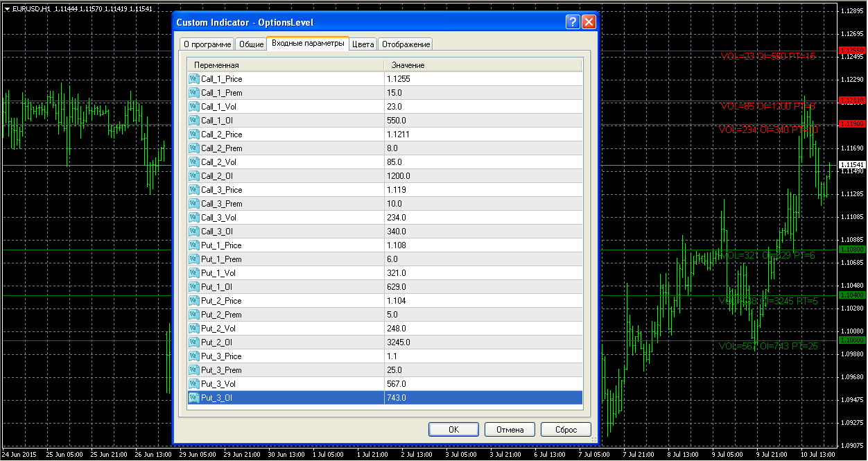Click the icon beside Call_1_OI
Viewport: 868px width, 461px height.
click(193, 121)
